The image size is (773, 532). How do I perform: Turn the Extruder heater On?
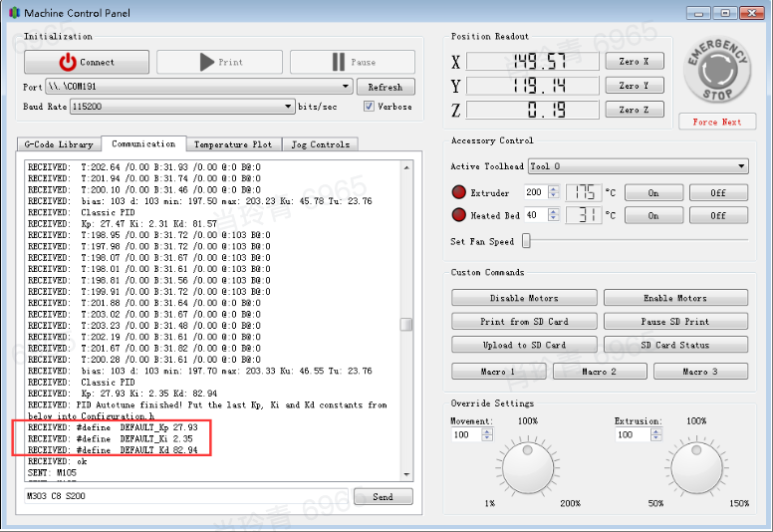click(653, 192)
